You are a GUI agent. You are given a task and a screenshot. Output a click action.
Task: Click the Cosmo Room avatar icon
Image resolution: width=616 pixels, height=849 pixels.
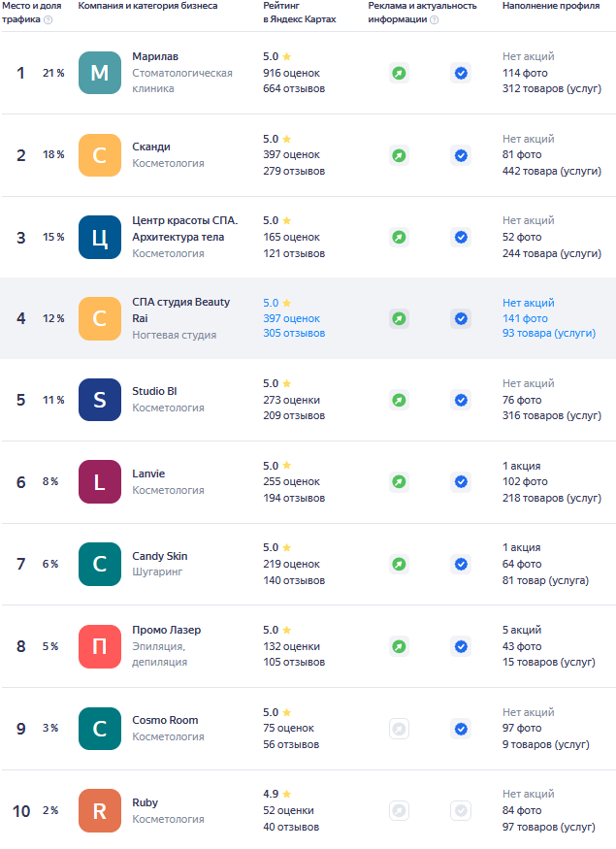point(100,729)
